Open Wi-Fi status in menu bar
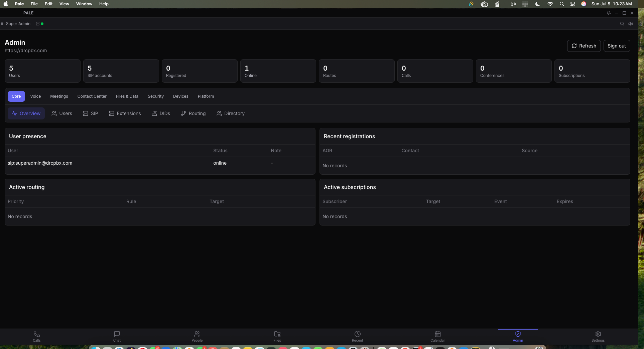This screenshot has width=644, height=349. tap(550, 4)
